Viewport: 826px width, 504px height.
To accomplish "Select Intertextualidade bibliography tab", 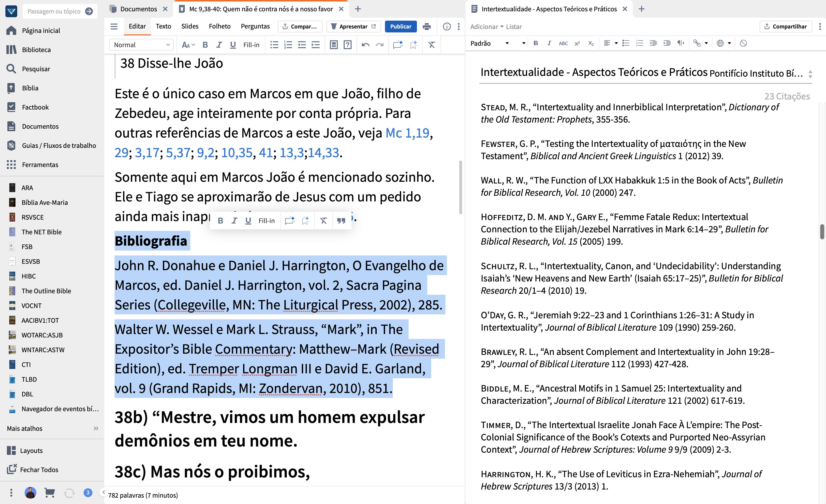I will pos(549,9).
